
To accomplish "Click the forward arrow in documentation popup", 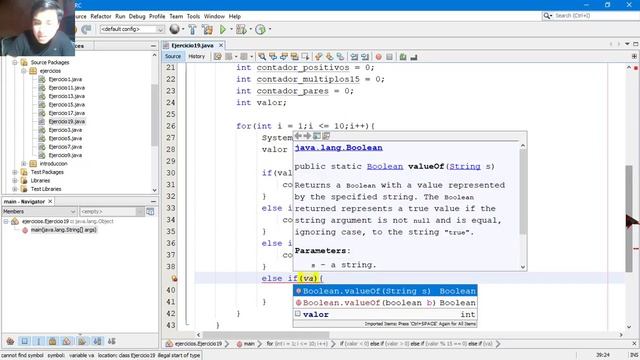I will [307, 136].
